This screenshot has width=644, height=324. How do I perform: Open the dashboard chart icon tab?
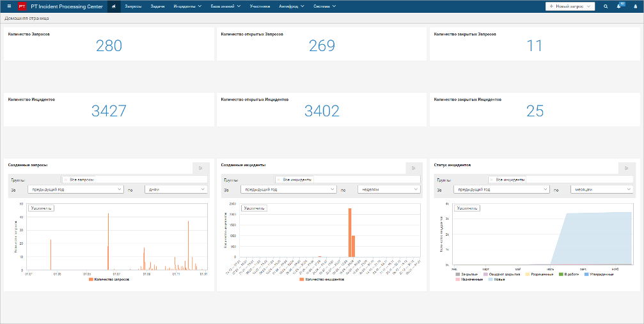(x=114, y=6)
